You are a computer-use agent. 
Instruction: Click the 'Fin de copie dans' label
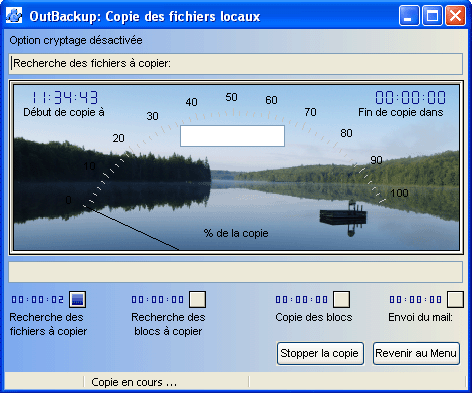point(401,112)
